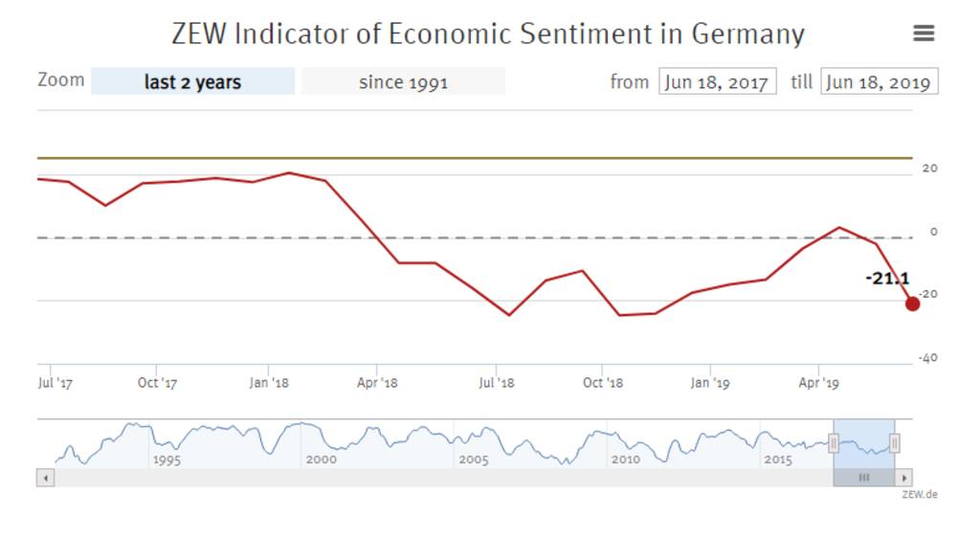Image resolution: width=980 pixels, height=538 pixels.
Task: Click the horizontal scrollbar thumb
Action: point(864,478)
